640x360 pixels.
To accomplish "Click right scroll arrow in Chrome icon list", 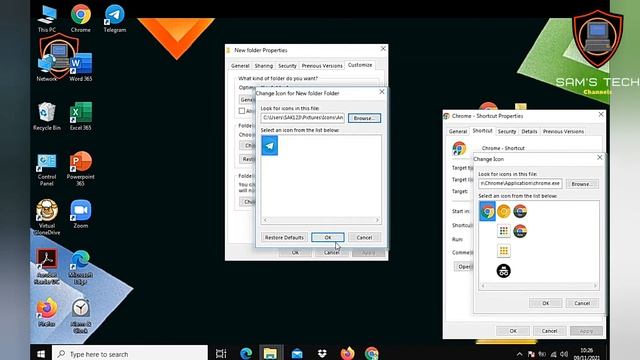I will click(x=596, y=286).
